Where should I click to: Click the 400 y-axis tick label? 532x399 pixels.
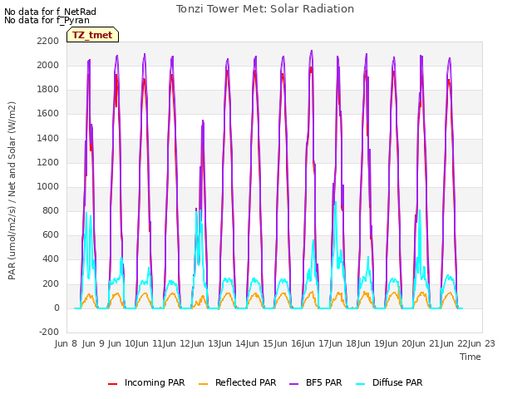(x=51, y=259)
